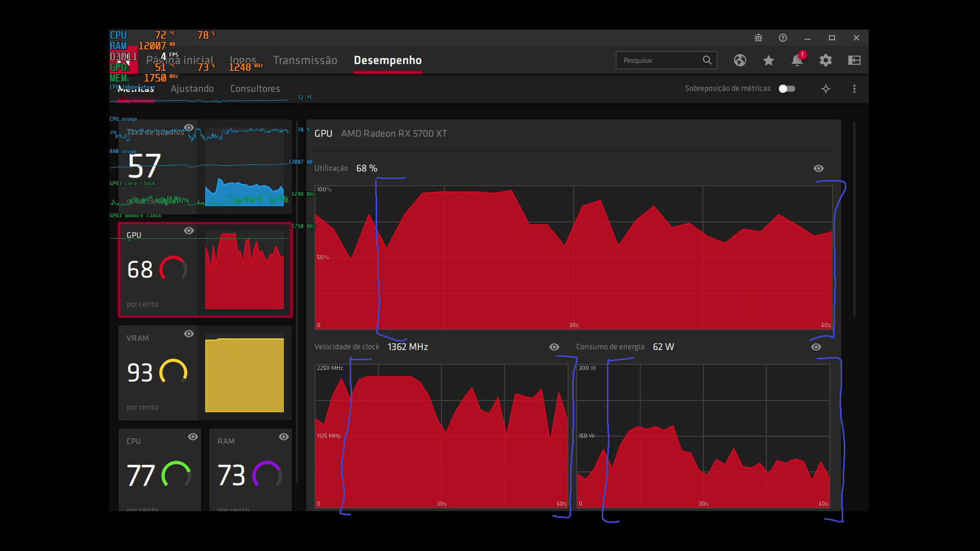Viewport: 980px width, 551px height.
Task: Open the web browser globe icon
Action: (740, 60)
